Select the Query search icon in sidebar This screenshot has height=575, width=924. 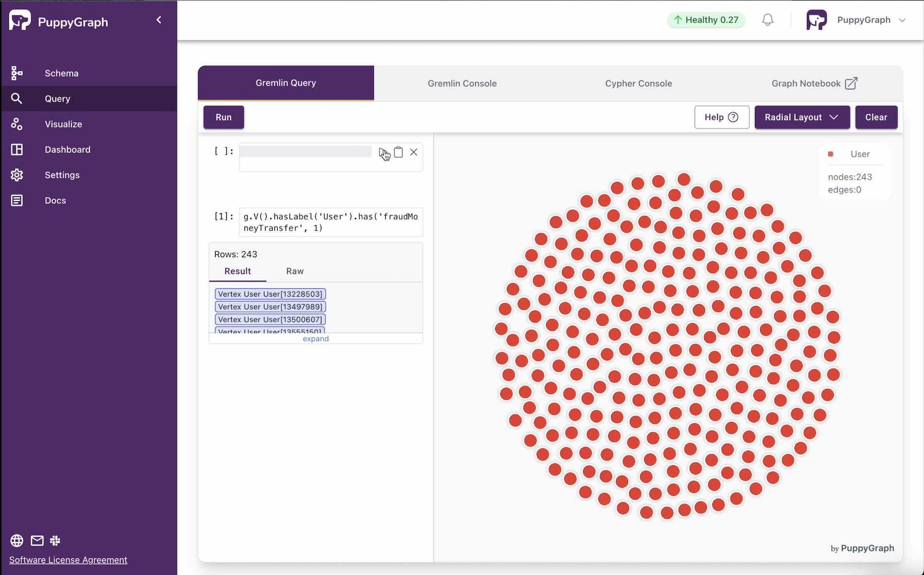tap(17, 99)
